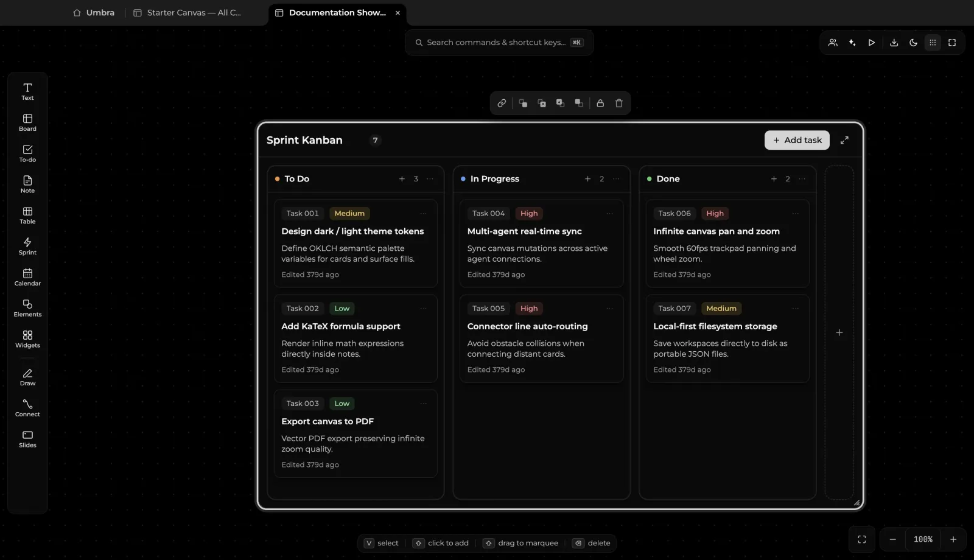Select the Slides tool
The image size is (974, 560).
(x=27, y=439)
